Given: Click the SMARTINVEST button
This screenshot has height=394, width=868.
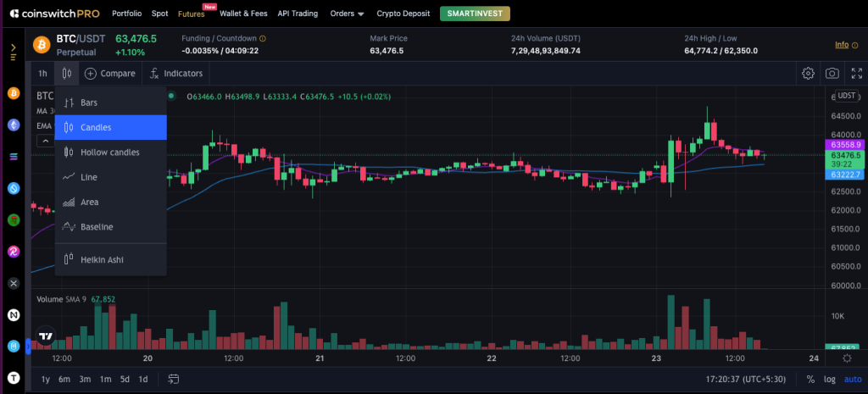Looking at the screenshot, I should tap(473, 14).
